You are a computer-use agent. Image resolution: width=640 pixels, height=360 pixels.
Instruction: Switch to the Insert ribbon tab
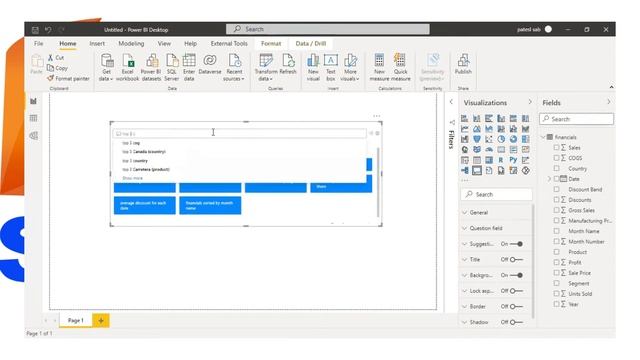pyautogui.click(x=97, y=43)
